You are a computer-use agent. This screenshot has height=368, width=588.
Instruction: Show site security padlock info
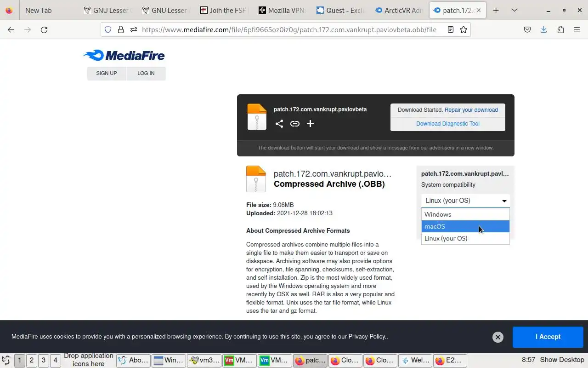[121, 29]
